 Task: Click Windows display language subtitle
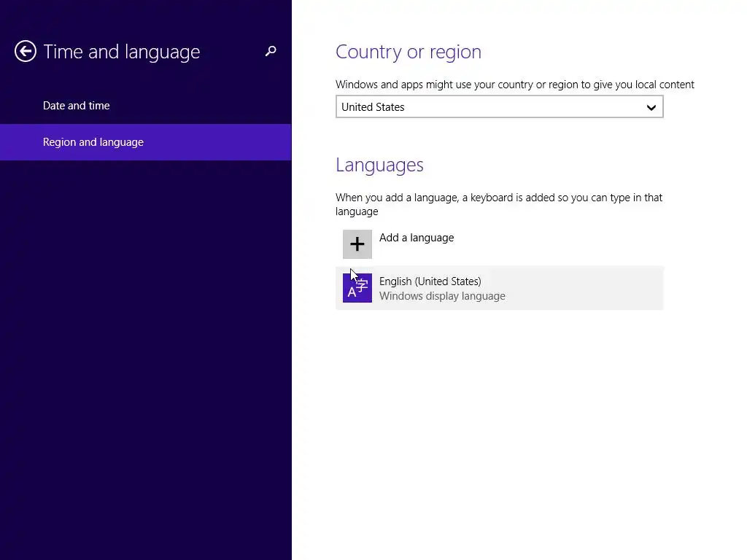pos(442,296)
